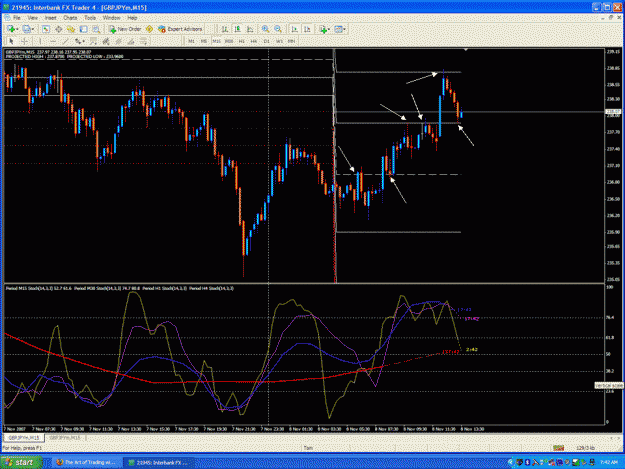
Task: Switch chart to bar chart style
Action: [225, 29]
